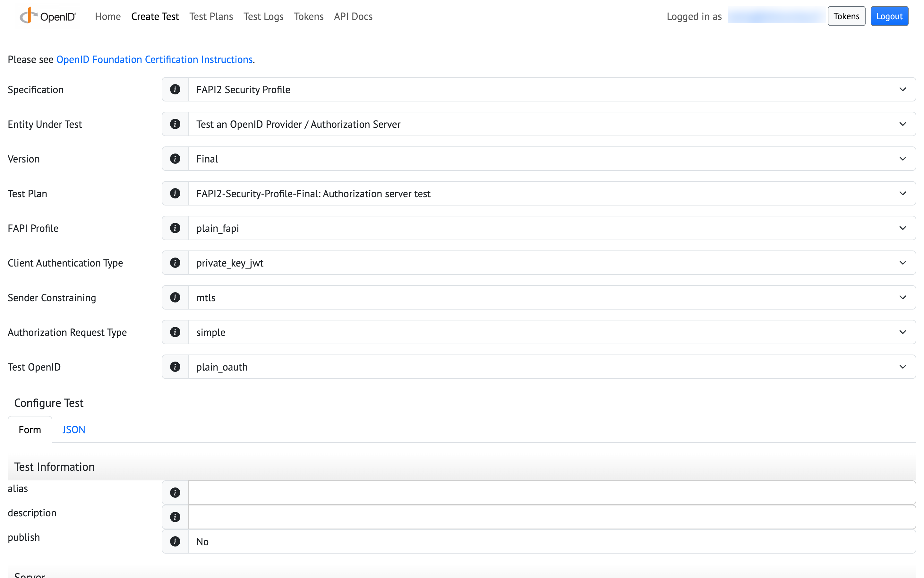Screen dimensions: 924x578
Task: Open the Entity Under Test dropdown
Action: coord(552,124)
